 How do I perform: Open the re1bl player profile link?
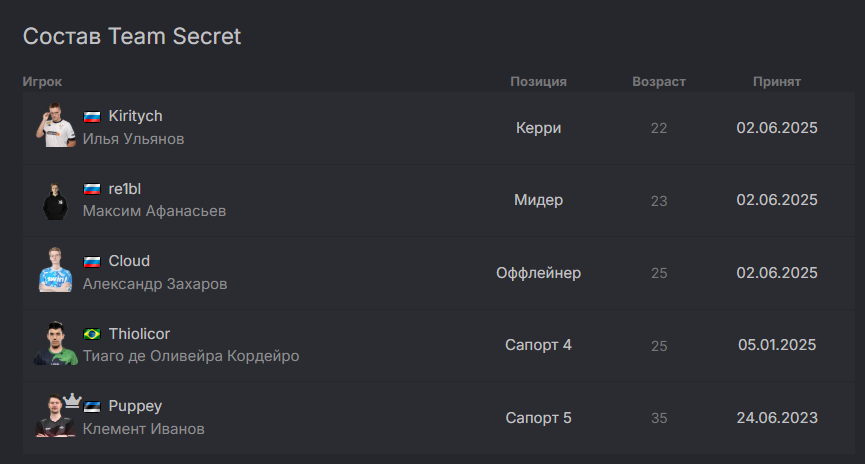click(x=128, y=189)
